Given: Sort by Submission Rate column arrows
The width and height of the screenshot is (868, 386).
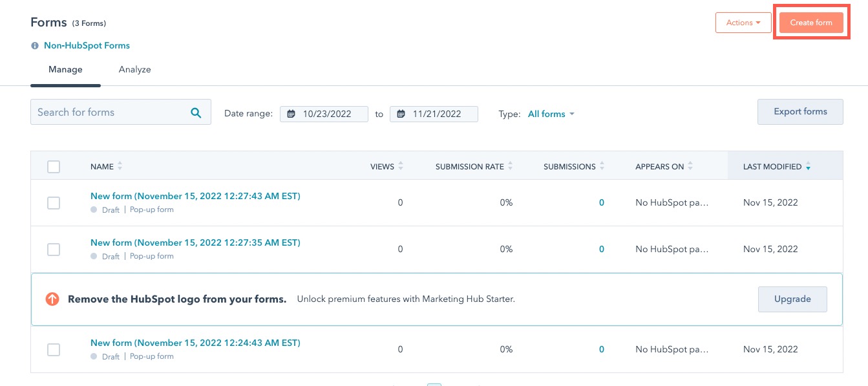Looking at the screenshot, I should click(x=510, y=167).
